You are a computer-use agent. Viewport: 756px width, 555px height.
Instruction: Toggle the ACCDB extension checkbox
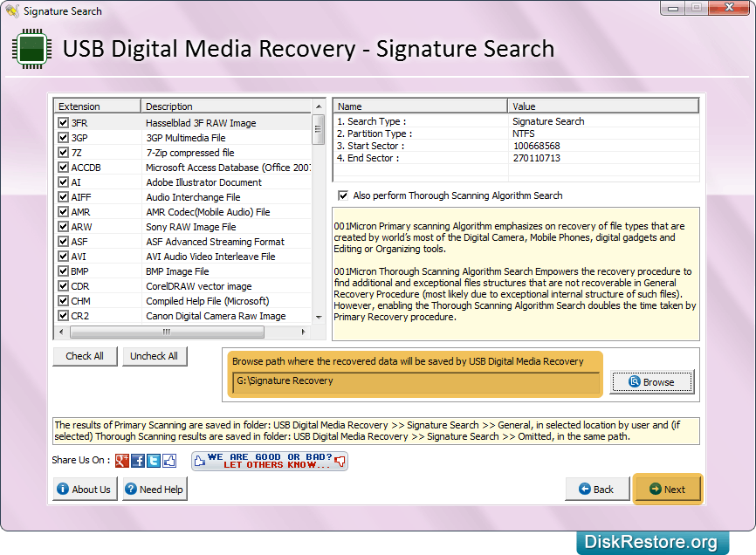pos(63,168)
